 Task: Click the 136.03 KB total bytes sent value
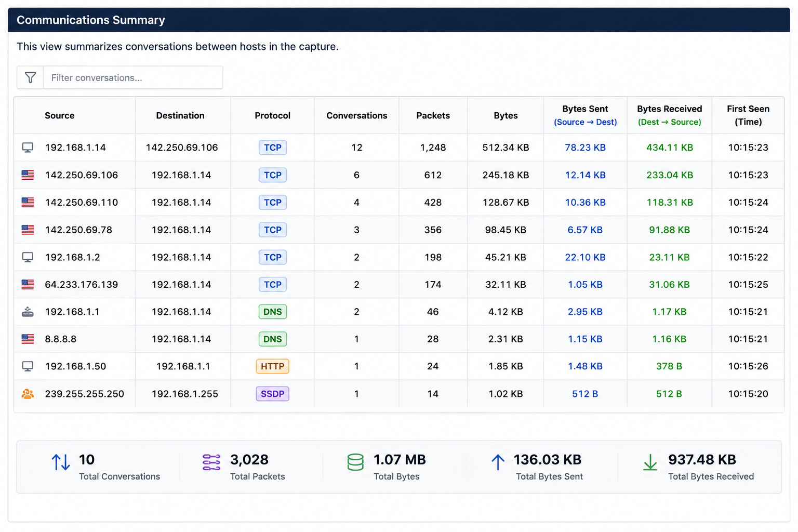(548, 459)
